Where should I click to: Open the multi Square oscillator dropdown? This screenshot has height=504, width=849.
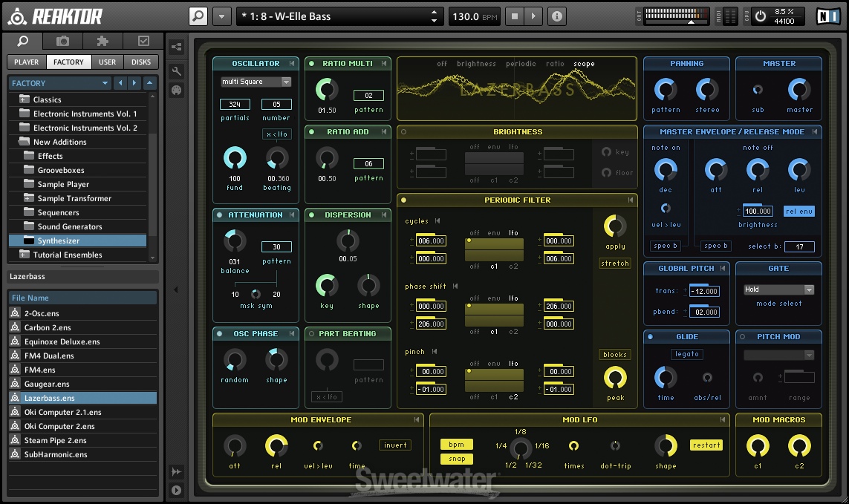pyautogui.click(x=256, y=81)
